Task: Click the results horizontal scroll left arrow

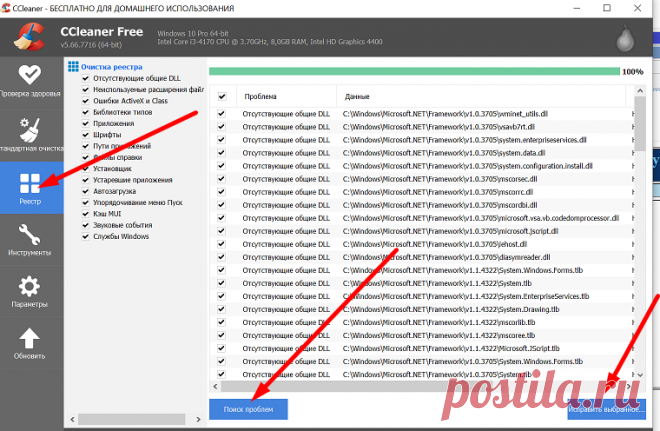Action: (x=216, y=386)
